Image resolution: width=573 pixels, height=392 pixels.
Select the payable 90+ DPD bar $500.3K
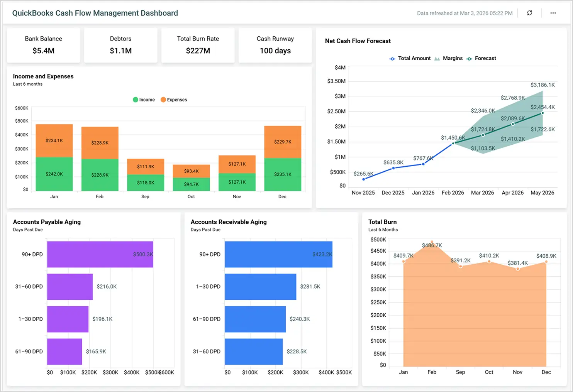click(x=100, y=254)
